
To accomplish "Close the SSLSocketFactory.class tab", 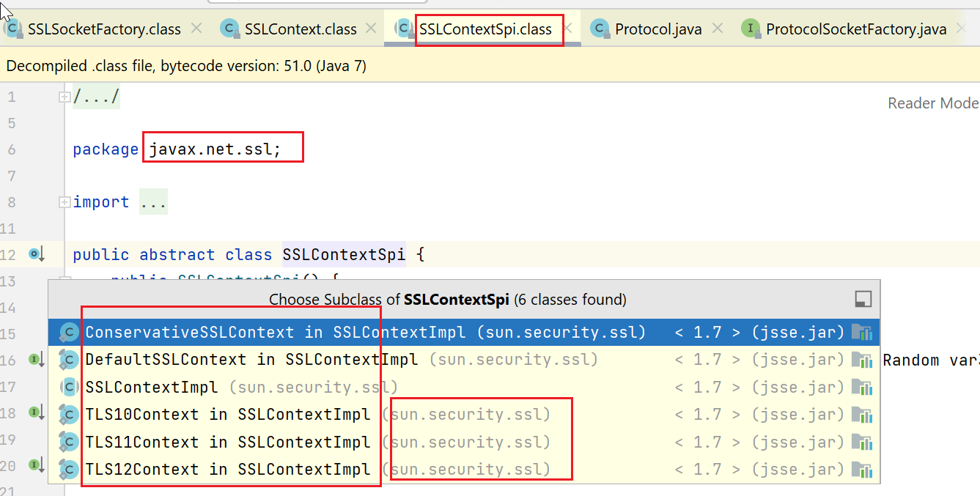I will click(196, 29).
